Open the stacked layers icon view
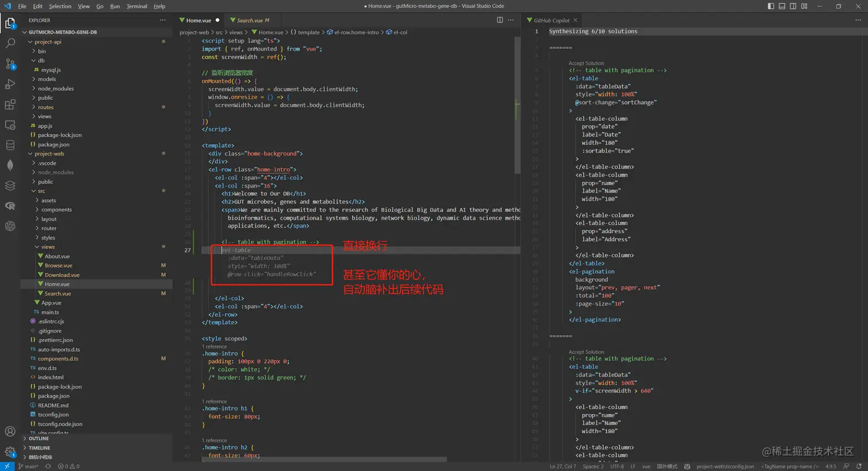The width and height of the screenshot is (868, 471). coord(10,185)
